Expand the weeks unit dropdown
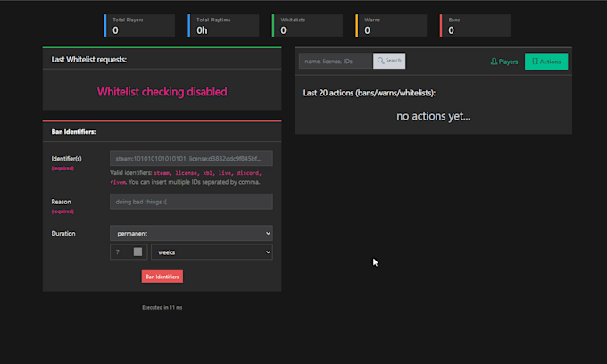607x364 pixels. coord(212,252)
